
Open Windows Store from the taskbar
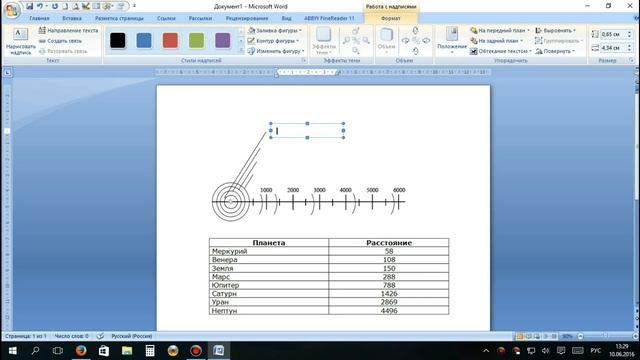[104, 351]
